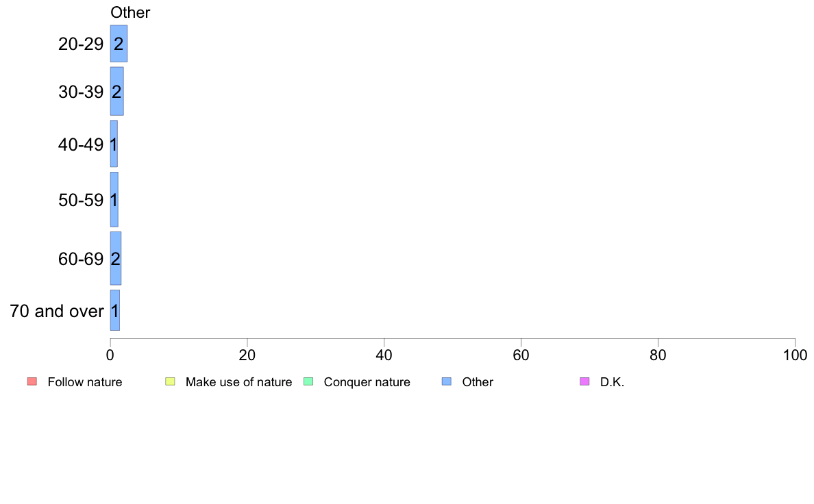Select the 30-39 age group bar
The width and height of the screenshot is (814, 504).
pos(116,91)
